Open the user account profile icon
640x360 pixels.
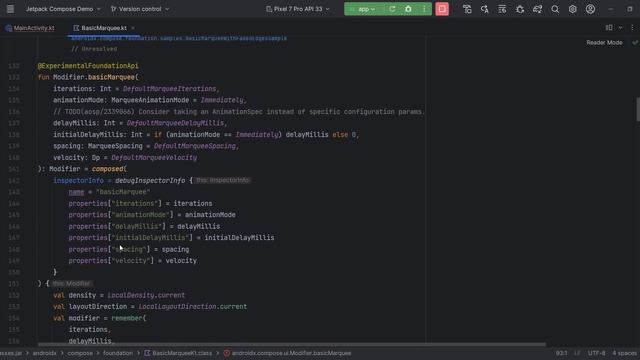click(x=590, y=9)
